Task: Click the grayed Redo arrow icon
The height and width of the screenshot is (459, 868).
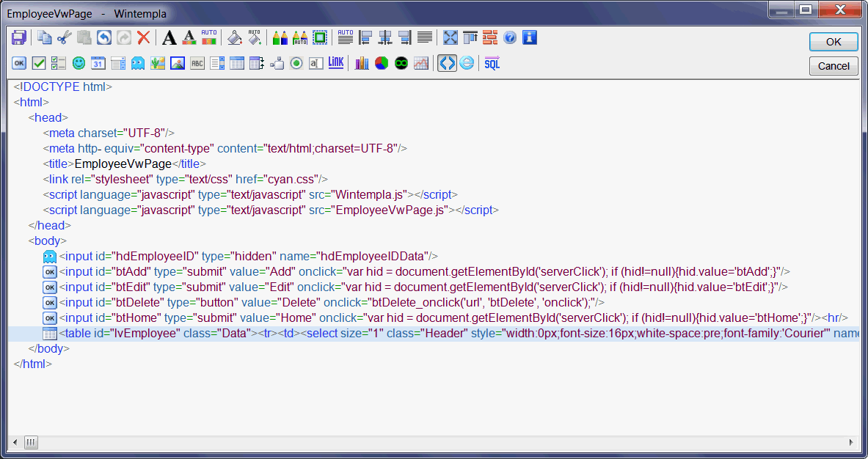Action: click(x=124, y=37)
